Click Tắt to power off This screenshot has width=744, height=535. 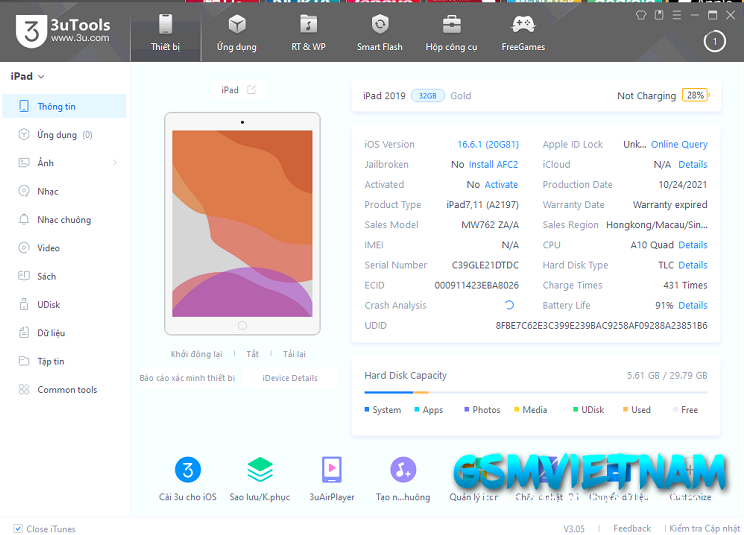pyautogui.click(x=252, y=354)
